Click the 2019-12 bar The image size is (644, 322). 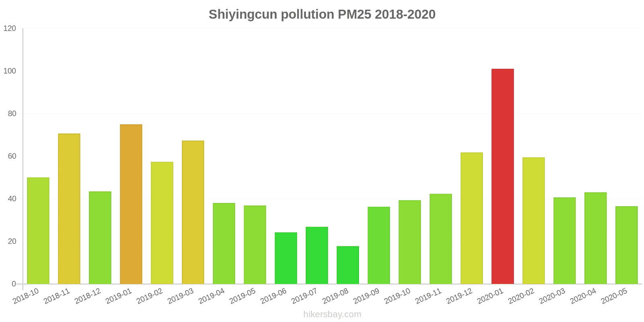(x=471, y=218)
